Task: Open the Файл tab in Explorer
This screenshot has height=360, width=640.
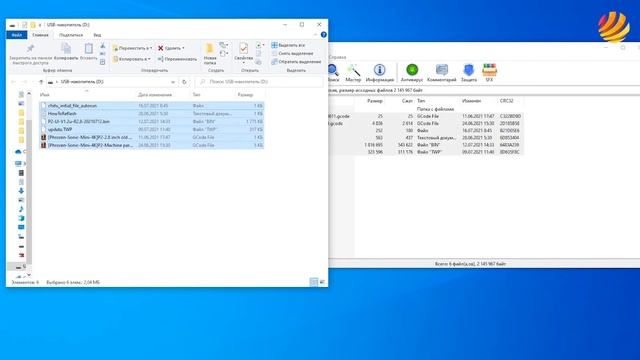Action: pos(16,35)
